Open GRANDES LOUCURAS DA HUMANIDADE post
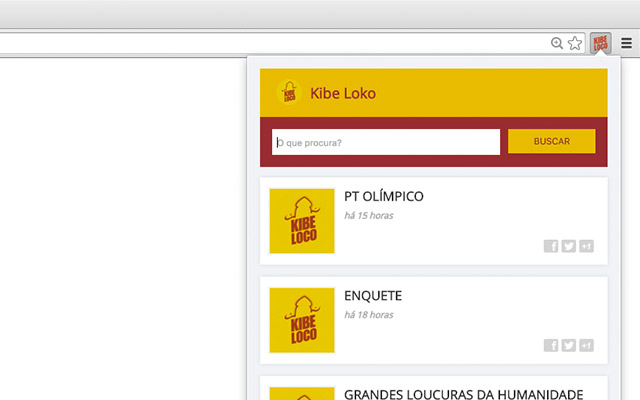This screenshot has width=640, height=400. (463, 394)
